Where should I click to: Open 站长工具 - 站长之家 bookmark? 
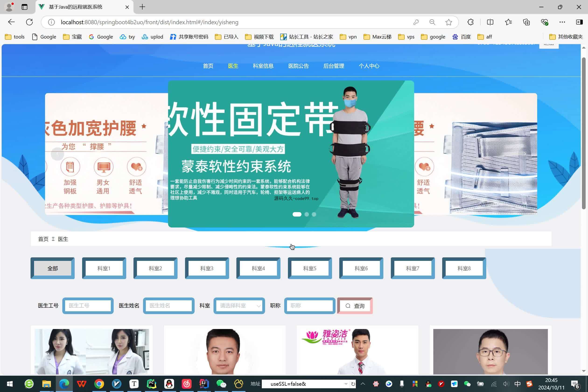[x=307, y=37]
